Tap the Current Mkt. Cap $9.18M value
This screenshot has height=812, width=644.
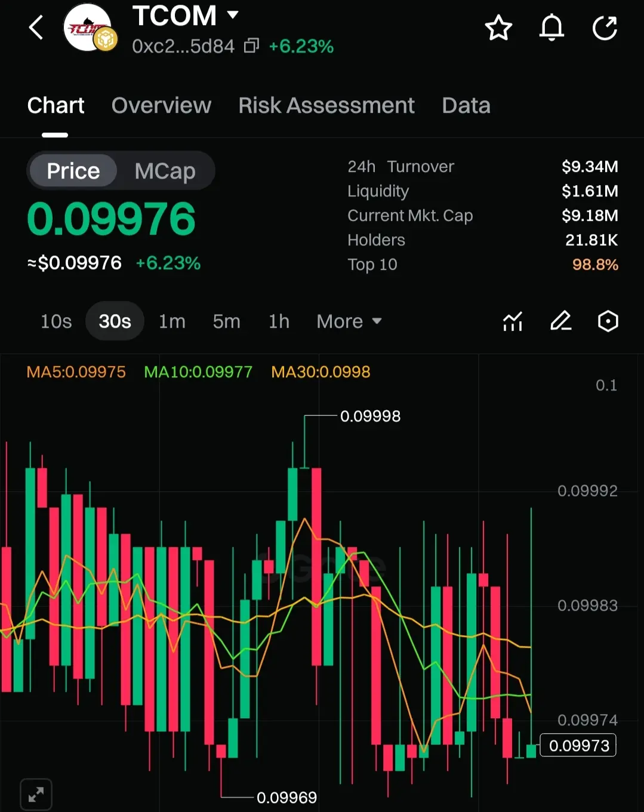coord(590,216)
